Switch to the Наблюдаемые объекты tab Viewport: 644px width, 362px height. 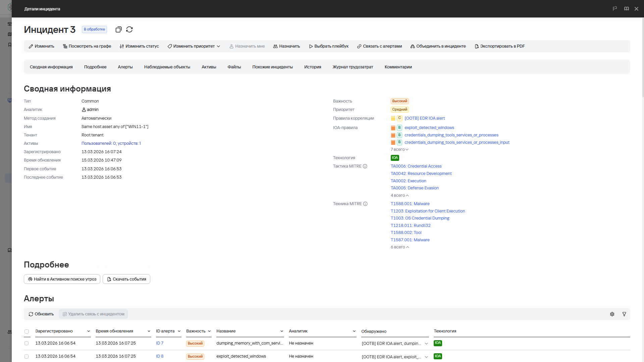(x=167, y=67)
